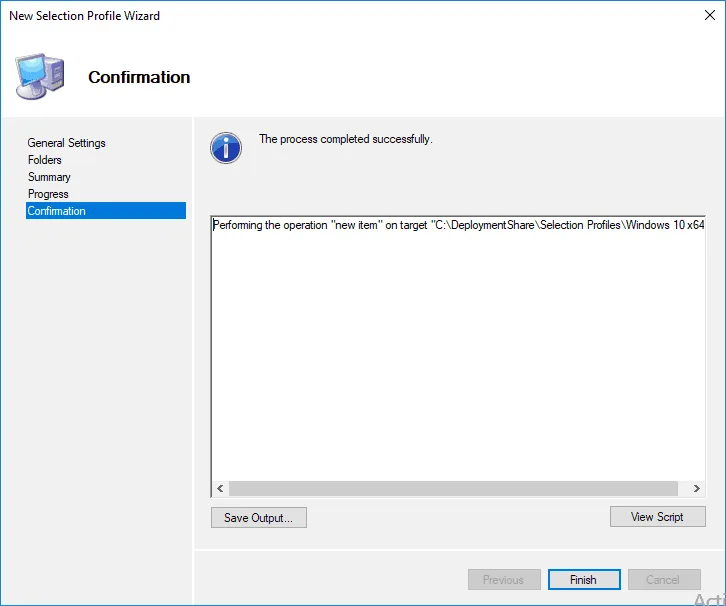
Task: Click the scroll right arrow in output box
Action: (x=696, y=488)
